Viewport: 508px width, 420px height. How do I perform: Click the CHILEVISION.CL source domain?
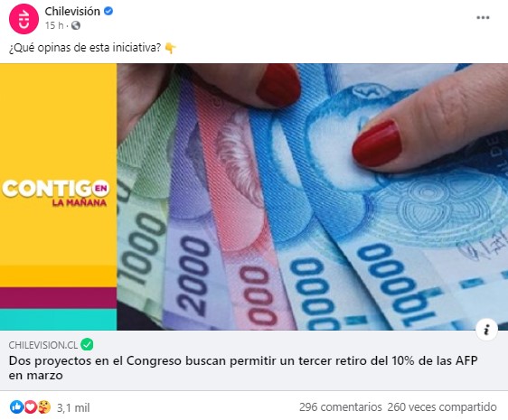tap(43, 345)
